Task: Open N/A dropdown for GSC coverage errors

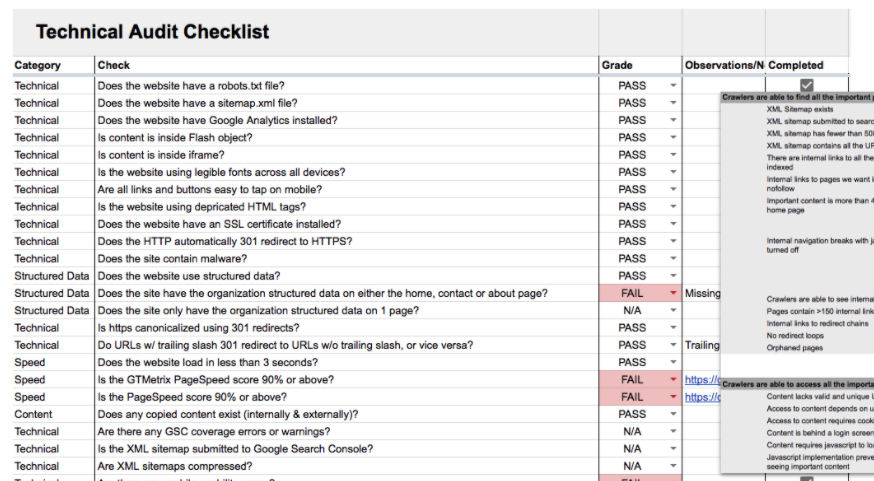Action: click(673, 431)
